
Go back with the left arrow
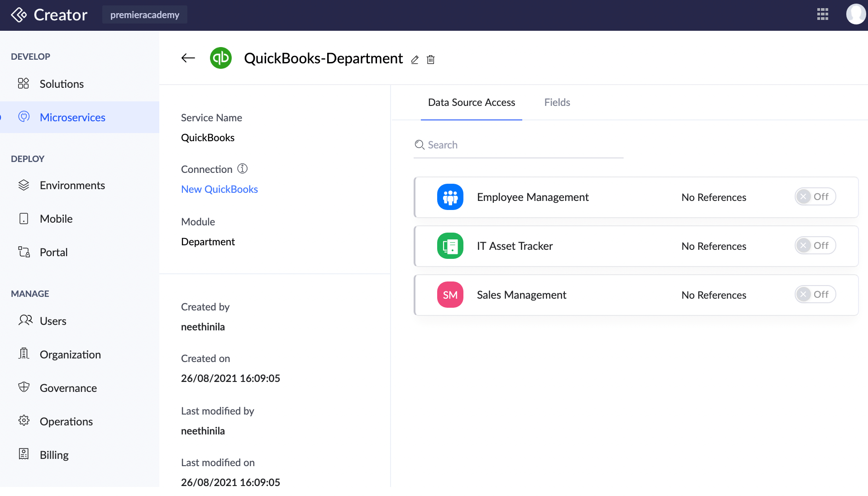[188, 58]
